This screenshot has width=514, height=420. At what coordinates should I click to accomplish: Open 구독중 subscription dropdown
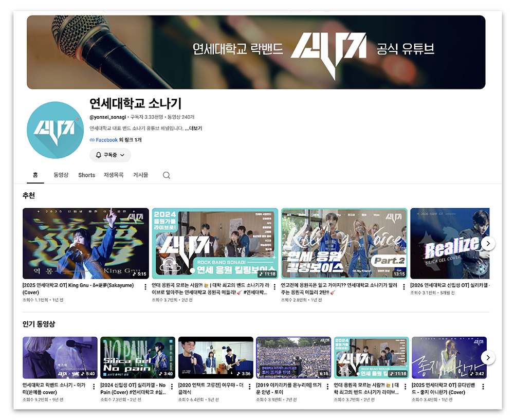[110, 155]
